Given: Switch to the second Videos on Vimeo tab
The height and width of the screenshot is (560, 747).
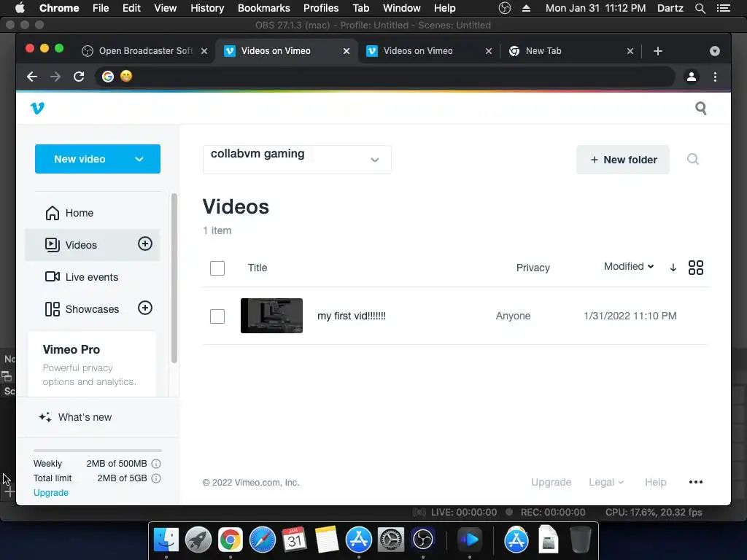Looking at the screenshot, I should click(429, 51).
